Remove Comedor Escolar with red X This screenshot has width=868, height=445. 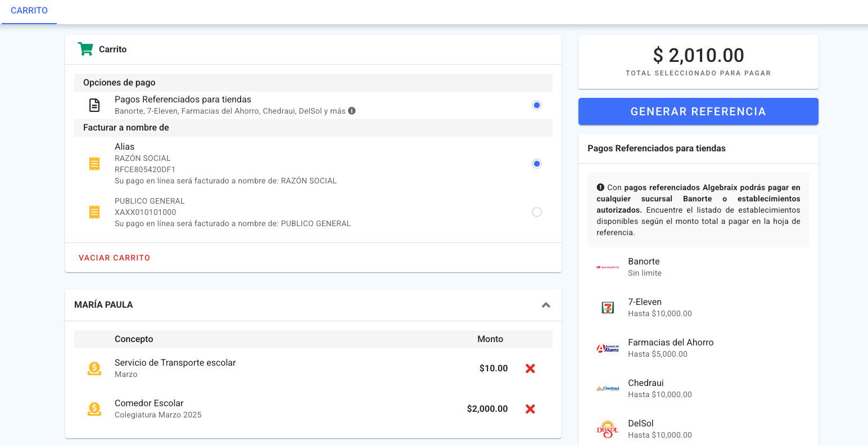coord(530,409)
